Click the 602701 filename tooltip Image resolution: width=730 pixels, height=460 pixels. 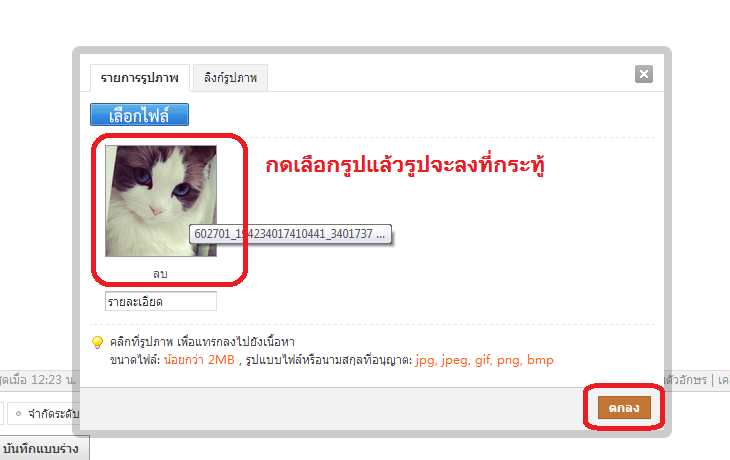290,234
